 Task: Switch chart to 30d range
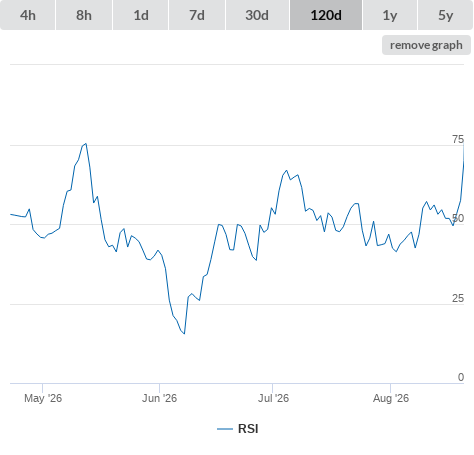257,15
